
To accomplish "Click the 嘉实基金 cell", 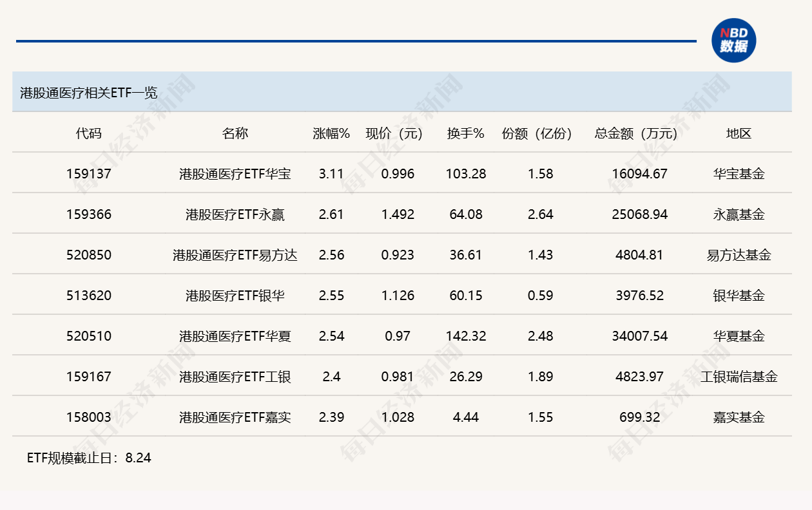I will tap(739, 417).
